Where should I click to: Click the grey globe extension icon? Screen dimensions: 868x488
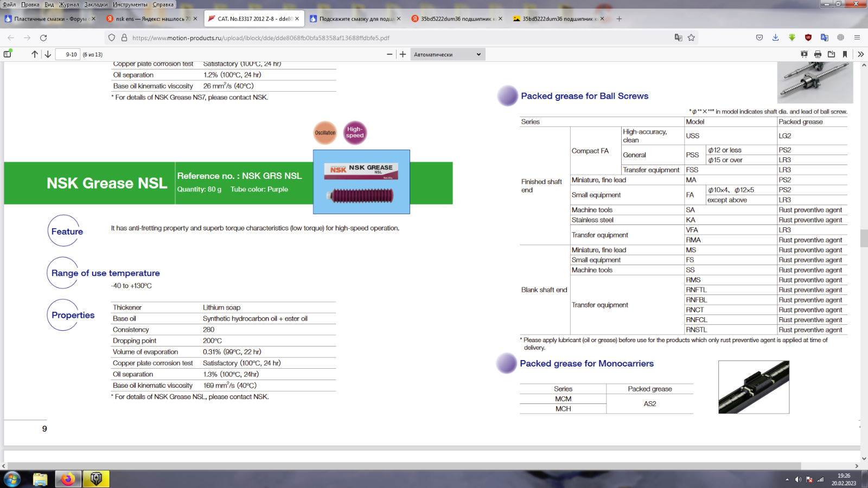click(x=841, y=37)
